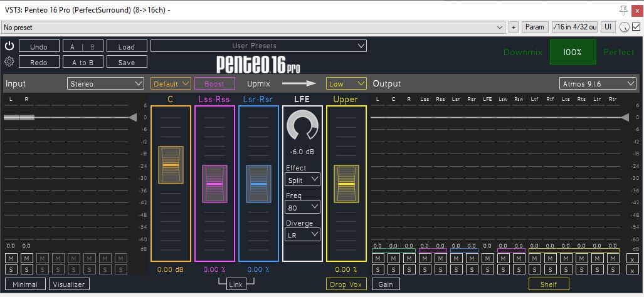This screenshot has height=297, width=644.
Task: Open settings via the gear icon
Action: (x=9, y=61)
